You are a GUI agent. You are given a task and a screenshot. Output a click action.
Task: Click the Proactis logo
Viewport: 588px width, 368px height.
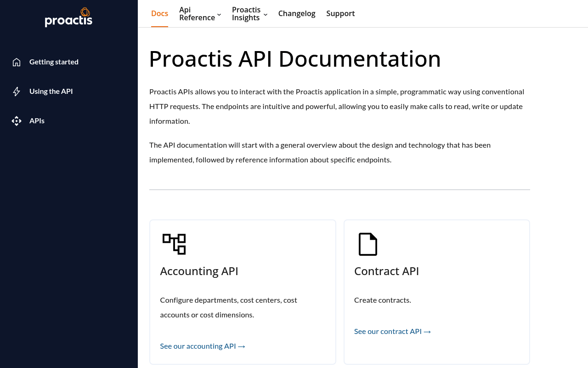click(x=68, y=17)
